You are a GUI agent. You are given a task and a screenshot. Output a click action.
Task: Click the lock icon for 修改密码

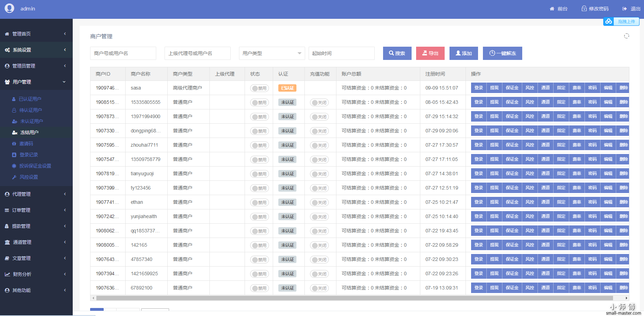tap(584, 8)
